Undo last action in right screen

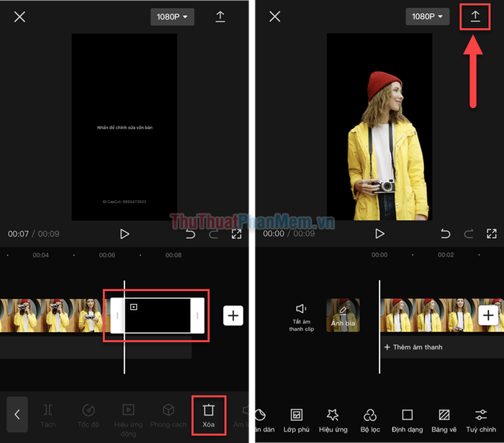[446, 233]
